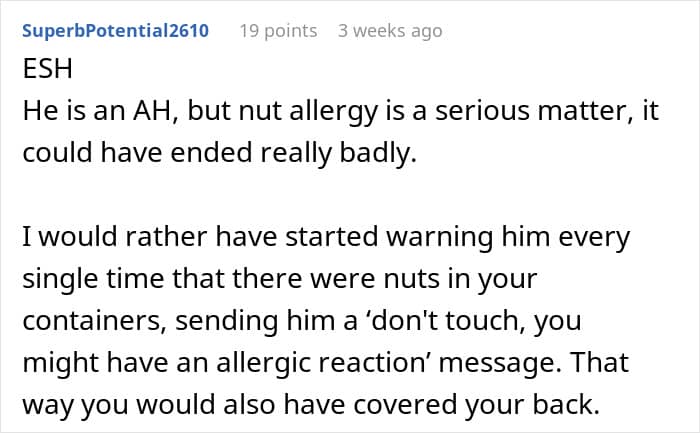Click the ESH verdict text
The image size is (700, 433).
pos(47,69)
